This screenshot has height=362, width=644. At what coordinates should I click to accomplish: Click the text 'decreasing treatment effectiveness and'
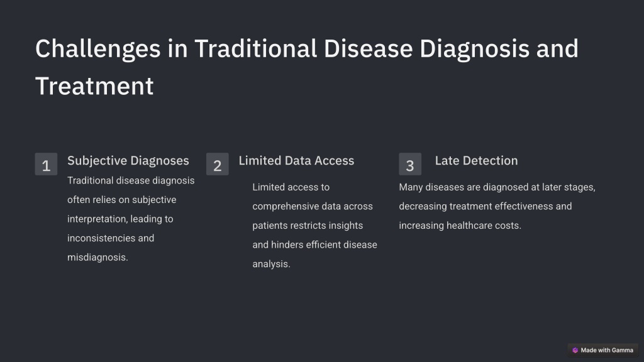click(x=486, y=206)
